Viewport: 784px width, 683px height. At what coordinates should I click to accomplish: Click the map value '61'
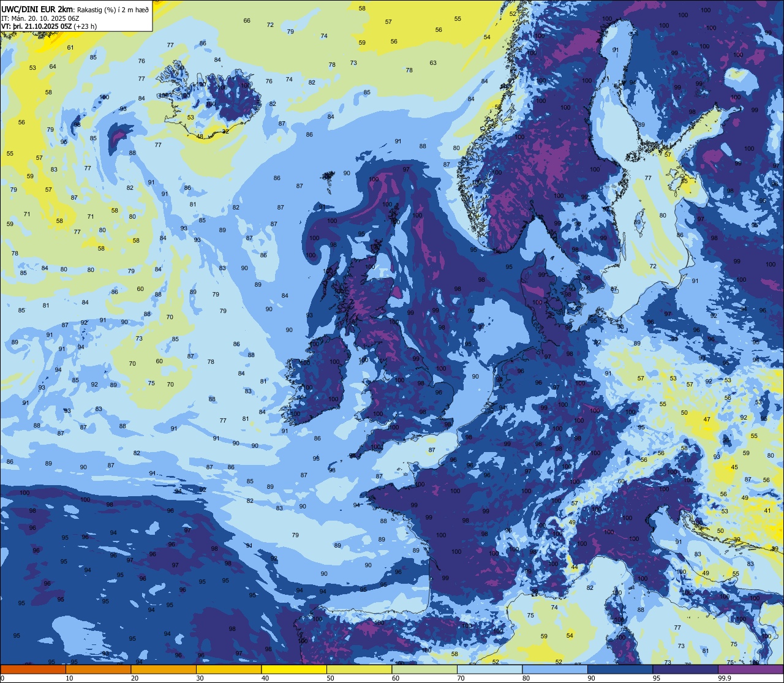[x=70, y=48]
